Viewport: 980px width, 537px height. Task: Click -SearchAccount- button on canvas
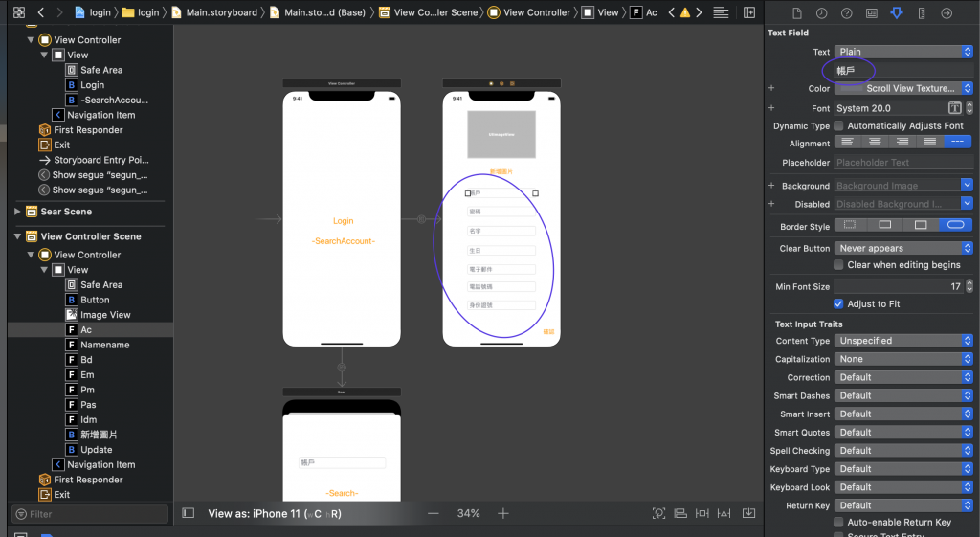click(344, 240)
